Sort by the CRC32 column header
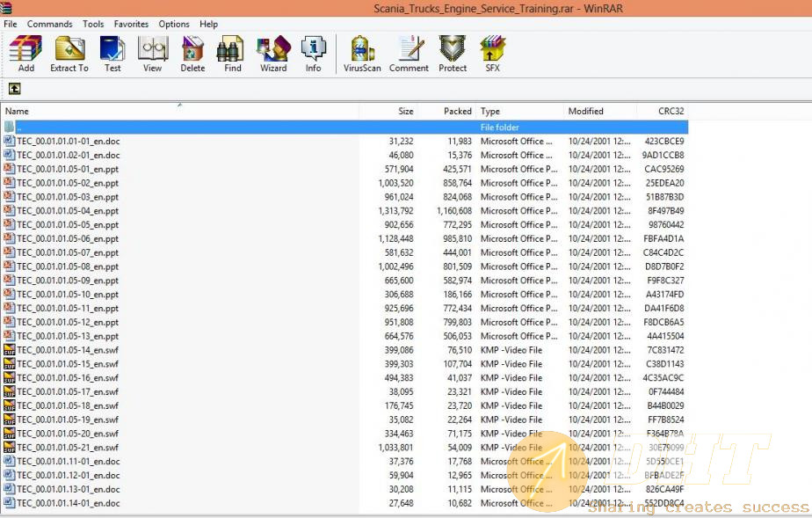The image size is (812, 518). pyautogui.click(x=663, y=112)
